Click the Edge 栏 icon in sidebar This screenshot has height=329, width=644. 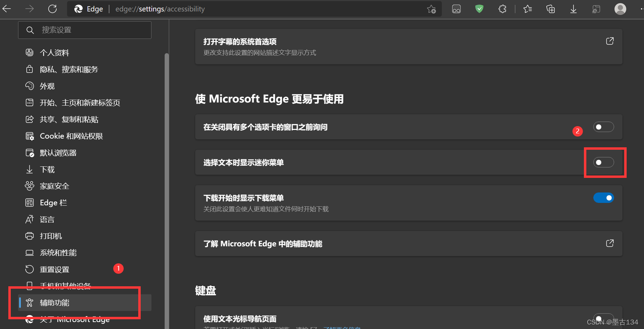click(30, 203)
